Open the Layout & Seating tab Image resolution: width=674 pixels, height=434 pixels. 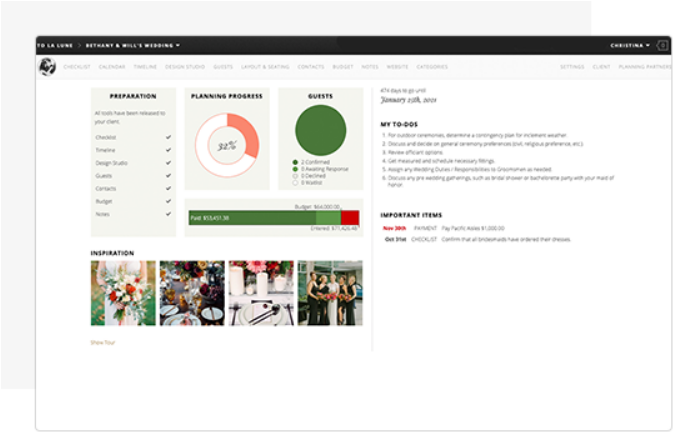(x=265, y=67)
